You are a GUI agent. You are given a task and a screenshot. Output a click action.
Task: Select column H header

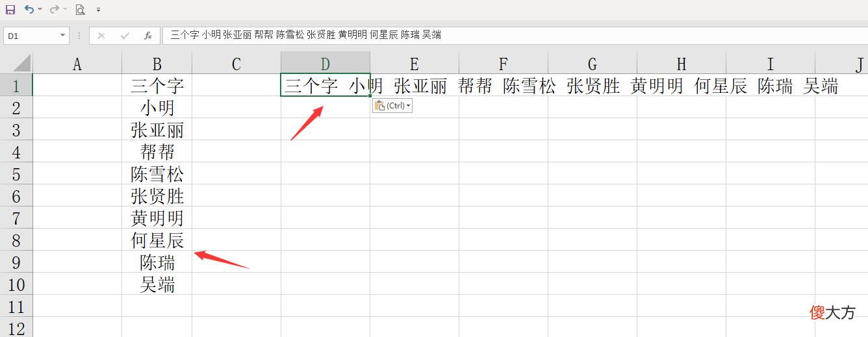click(x=682, y=64)
